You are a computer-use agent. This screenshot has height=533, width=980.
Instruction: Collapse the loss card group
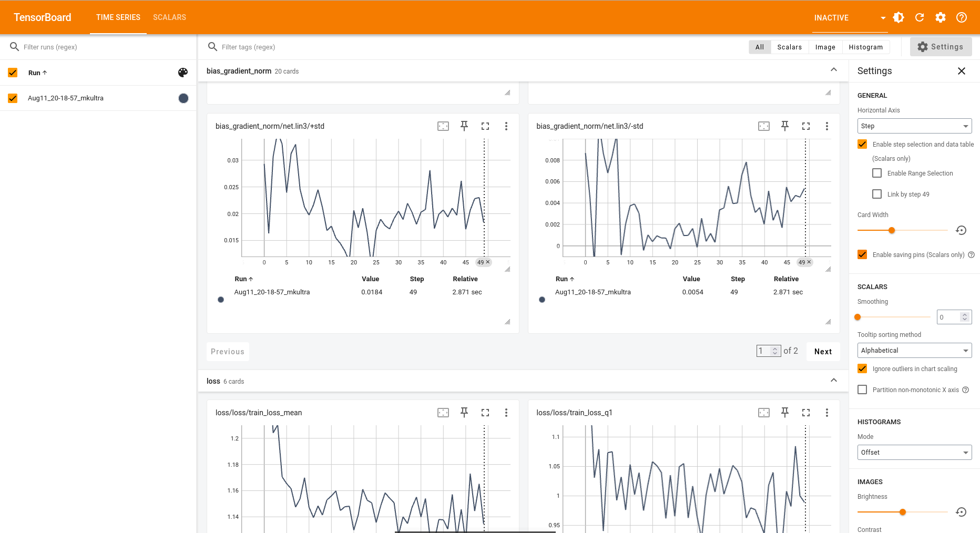click(834, 380)
